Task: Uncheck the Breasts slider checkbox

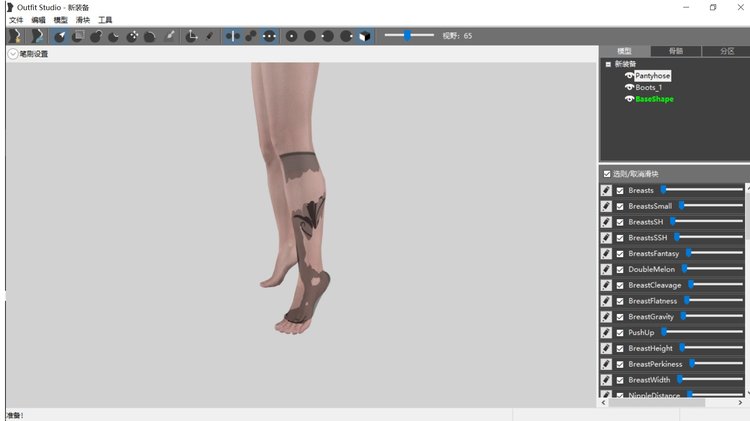Action: click(620, 190)
